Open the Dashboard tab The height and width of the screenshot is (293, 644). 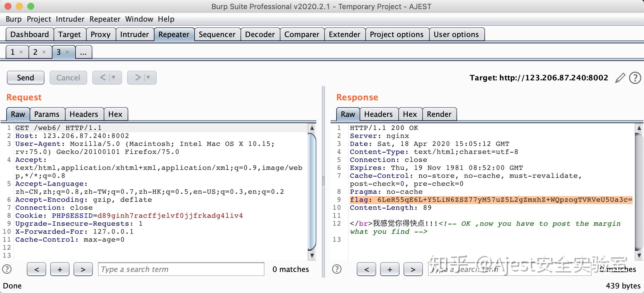(30, 34)
